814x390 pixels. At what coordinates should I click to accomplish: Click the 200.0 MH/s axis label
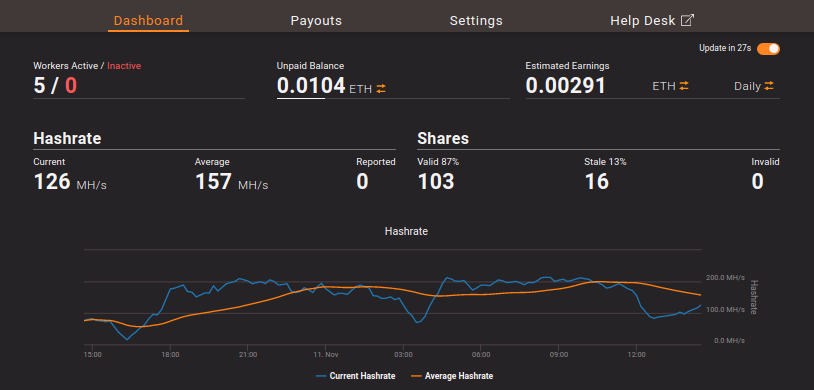click(725, 278)
